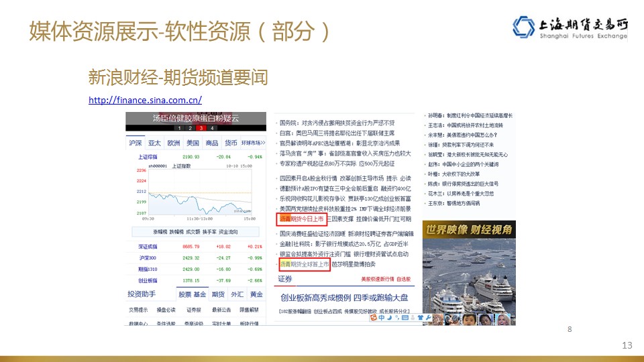This screenshot has height=362, width=644.
Task: Select the 外汇 tab in 投资助手
Action: (237, 294)
